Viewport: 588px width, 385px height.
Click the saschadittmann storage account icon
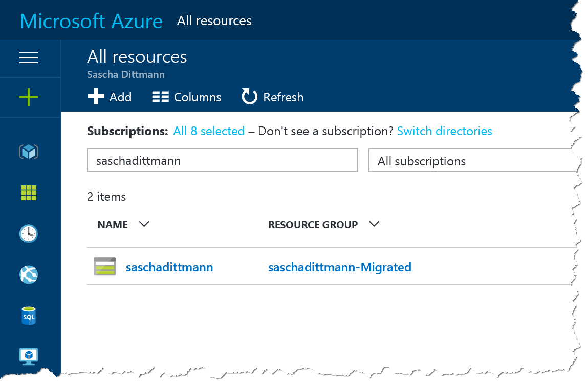105,267
